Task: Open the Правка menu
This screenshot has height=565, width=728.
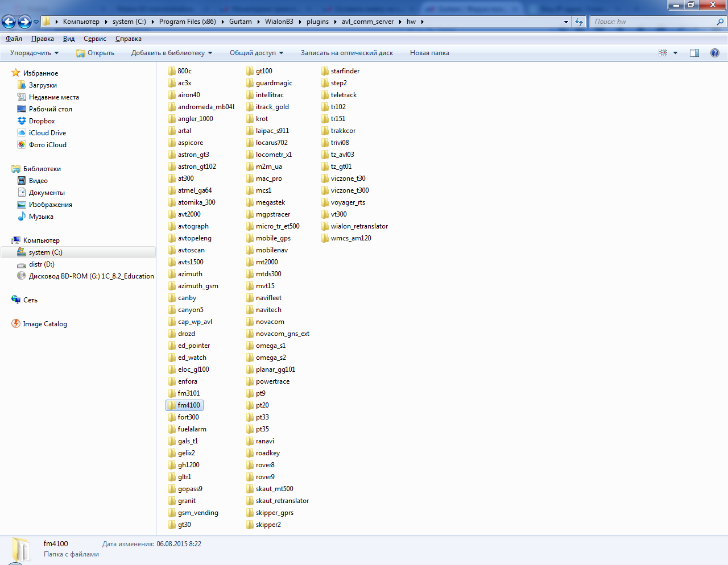Action: (42, 39)
